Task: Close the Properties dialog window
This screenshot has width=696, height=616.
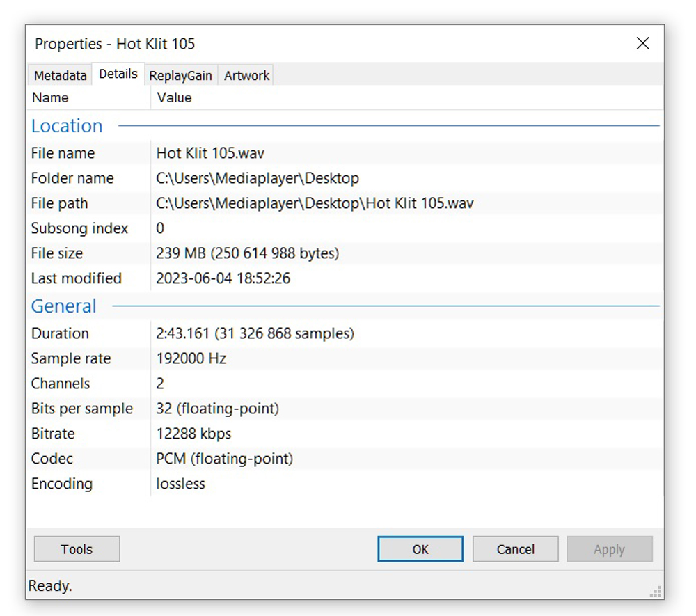Action: coord(642,44)
